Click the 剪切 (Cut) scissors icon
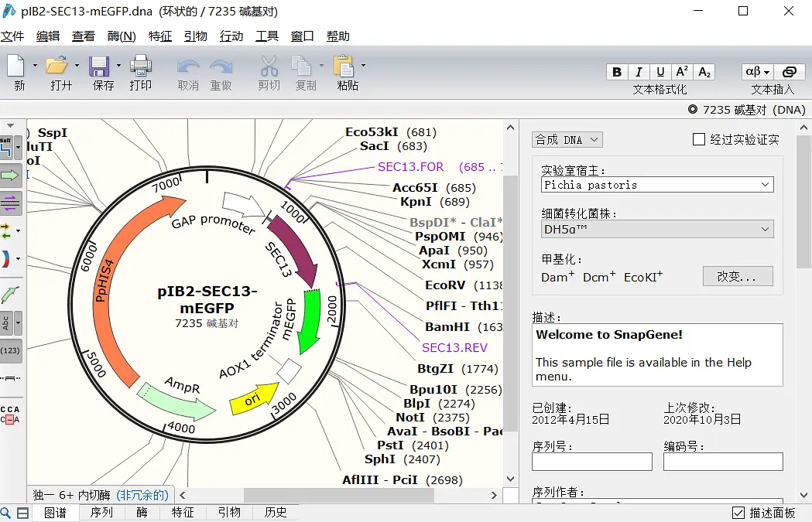 click(269, 66)
